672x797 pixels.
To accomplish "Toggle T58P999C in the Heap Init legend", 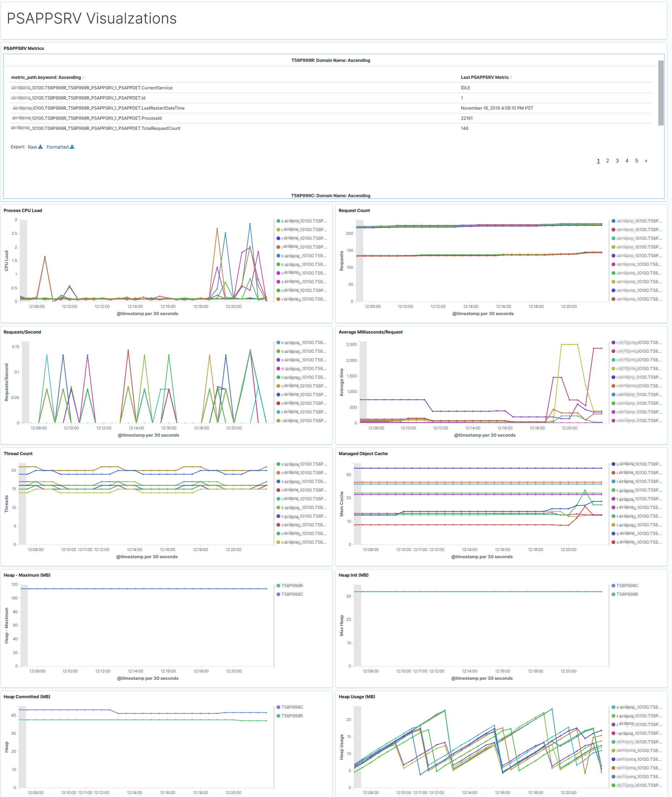I will tap(614, 585).
